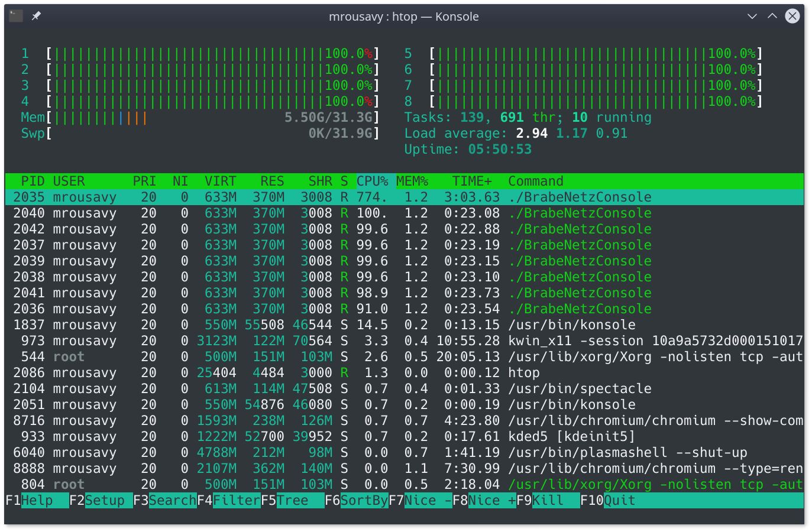Image resolution: width=812 pixels, height=532 pixels.
Task: Click F7 Nice - to lower niceness
Action: tap(420, 501)
